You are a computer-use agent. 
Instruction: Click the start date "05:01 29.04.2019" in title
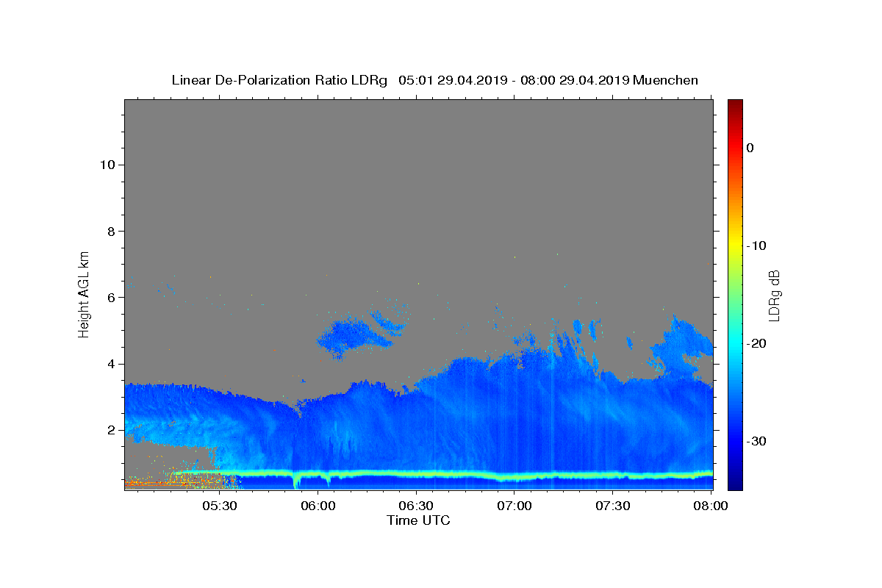click(452, 81)
